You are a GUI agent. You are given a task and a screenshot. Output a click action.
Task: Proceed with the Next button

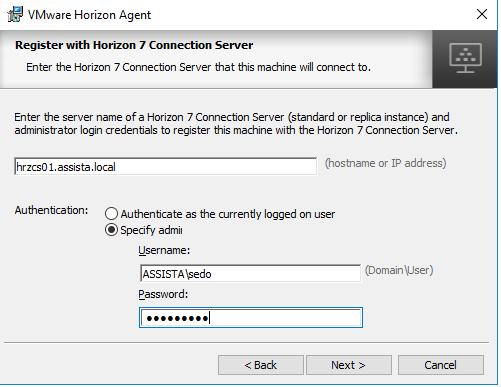[349, 365]
